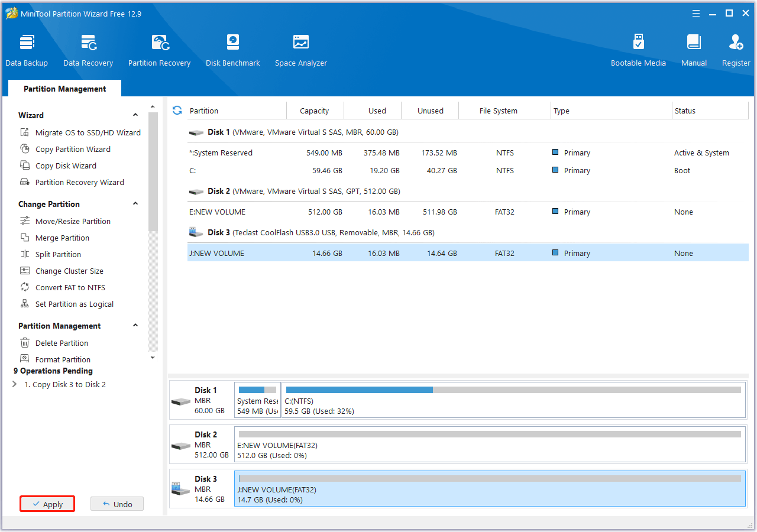757x532 pixels.
Task: Launch Migrate OS to SSD/HD Wizard
Action: (80, 132)
